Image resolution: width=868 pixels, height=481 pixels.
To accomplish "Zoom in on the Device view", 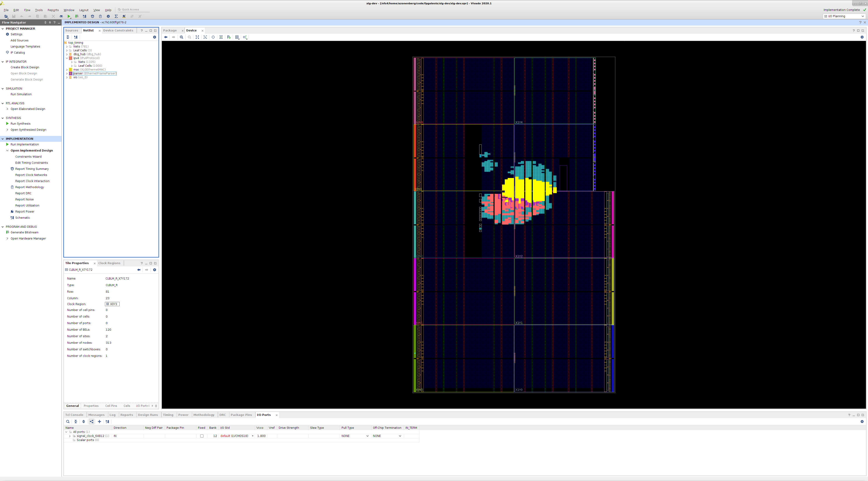I will click(x=182, y=37).
